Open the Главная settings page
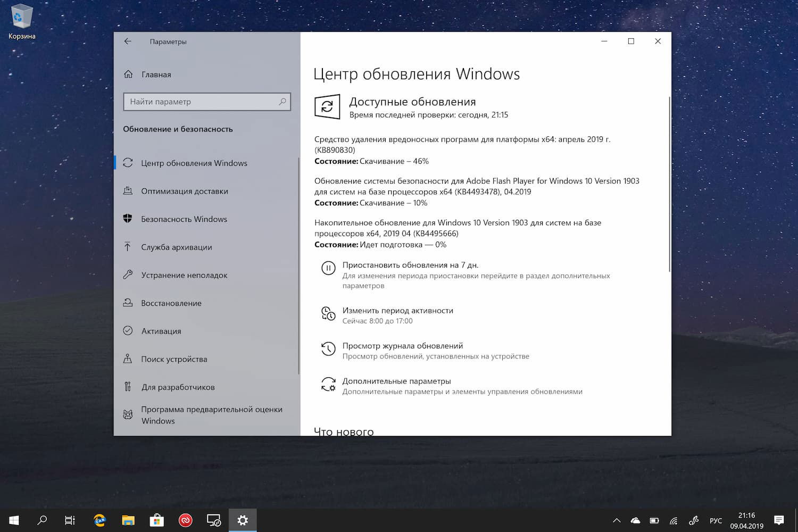 point(156,74)
